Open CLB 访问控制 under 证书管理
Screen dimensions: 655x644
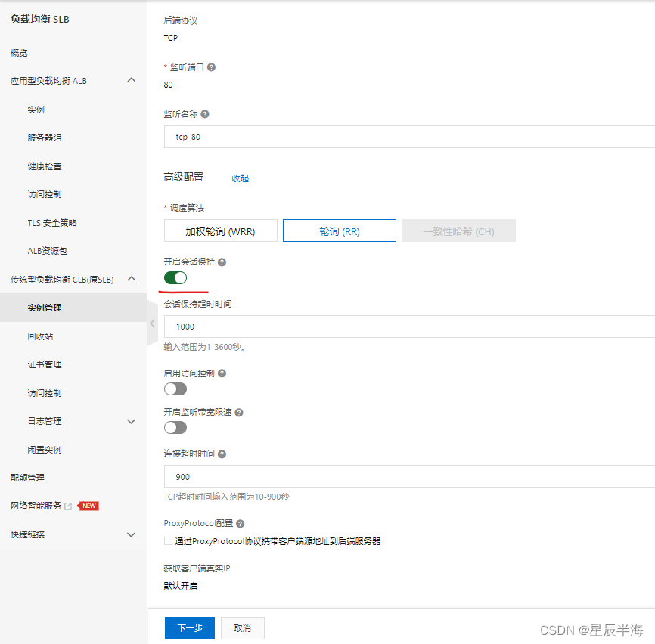(45, 393)
